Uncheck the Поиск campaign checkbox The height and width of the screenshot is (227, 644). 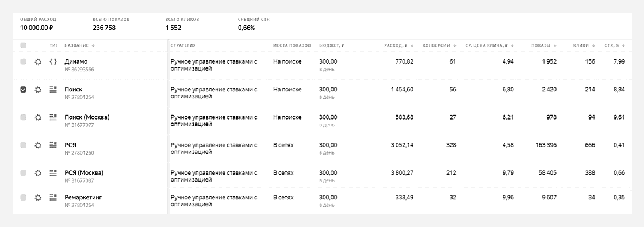coord(24,90)
